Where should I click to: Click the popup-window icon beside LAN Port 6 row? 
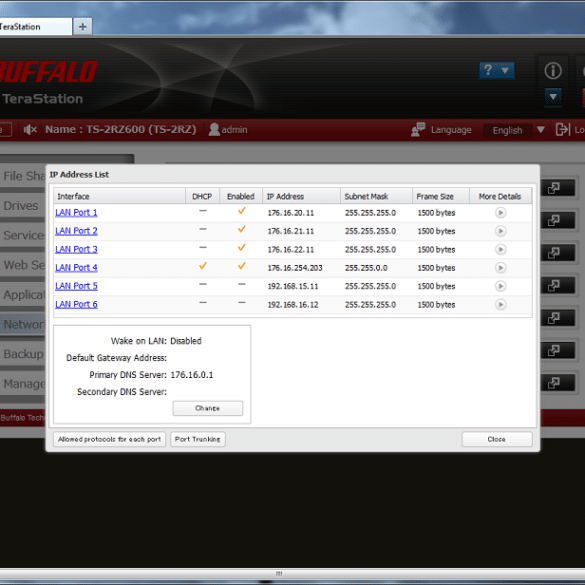point(554,318)
